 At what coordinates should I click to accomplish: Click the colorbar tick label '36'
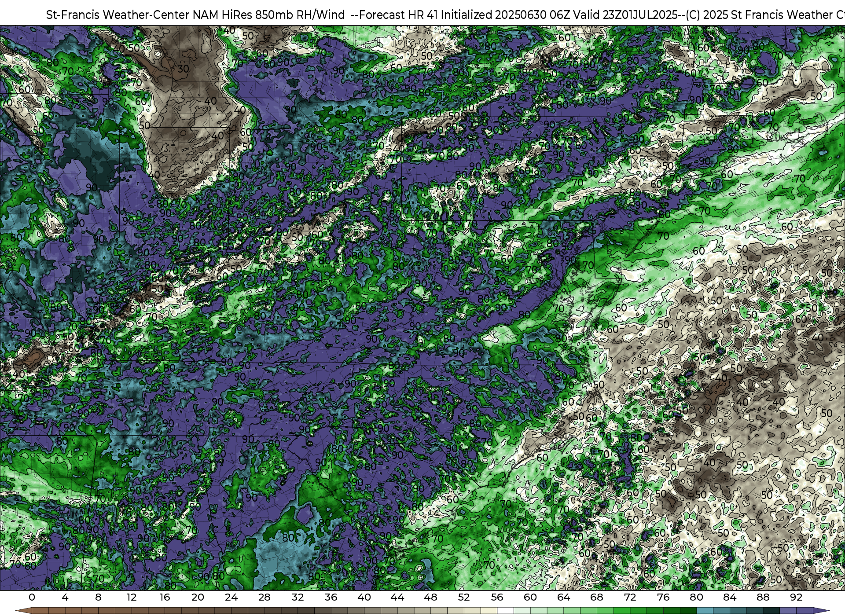pyautogui.click(x=331, y=597)
